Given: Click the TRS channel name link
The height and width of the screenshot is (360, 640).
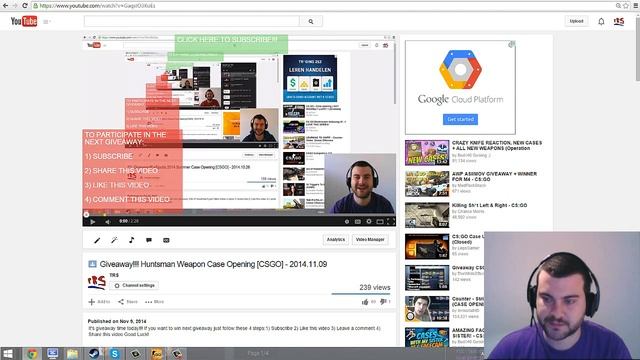Looking at the screenshot, I should click(114, 276).
